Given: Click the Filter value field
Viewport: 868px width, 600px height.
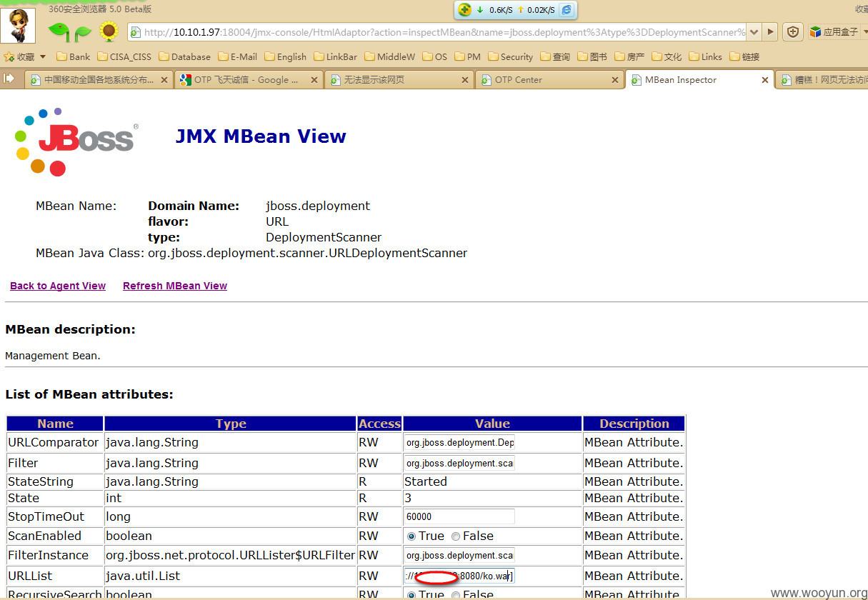Looking at the screenshot, I should click(459, 463).
